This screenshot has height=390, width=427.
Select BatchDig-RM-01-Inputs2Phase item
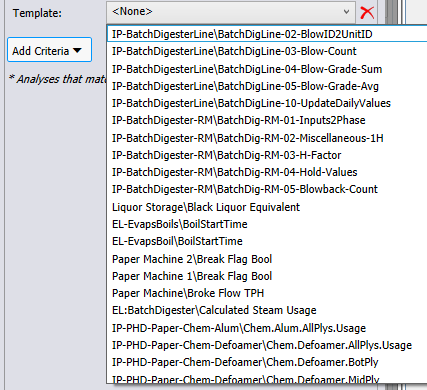click(x=267, y=120)
